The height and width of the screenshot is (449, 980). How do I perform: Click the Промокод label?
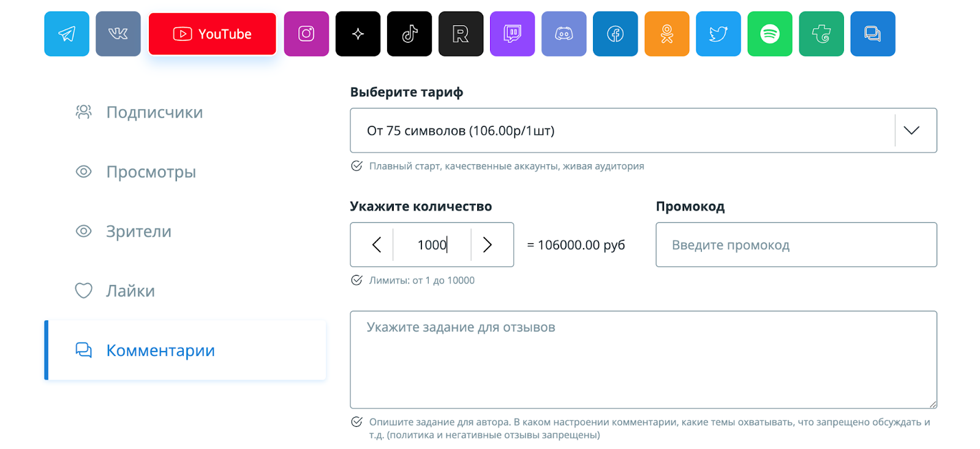690,206
